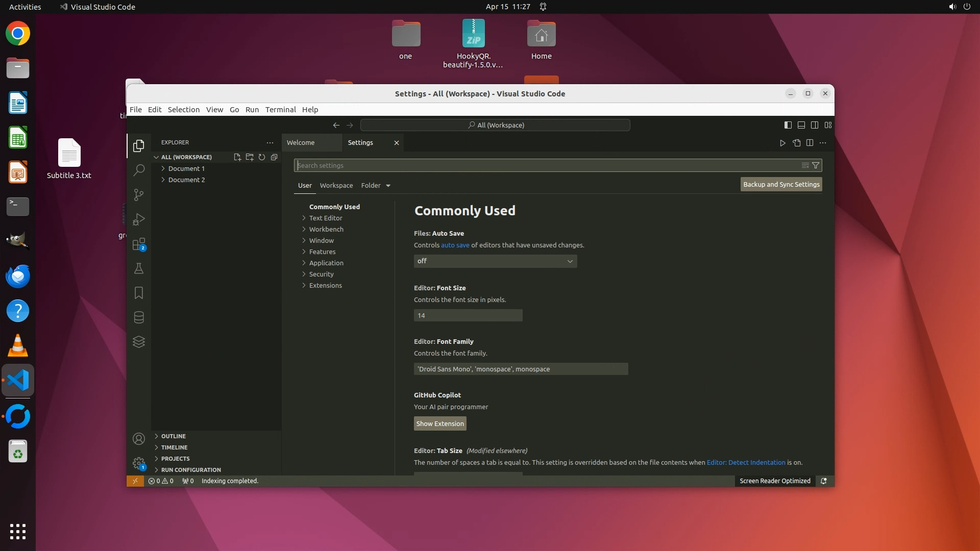Toggle primary side bar visibility
980x551 pixels.
[x=788, y=125]
